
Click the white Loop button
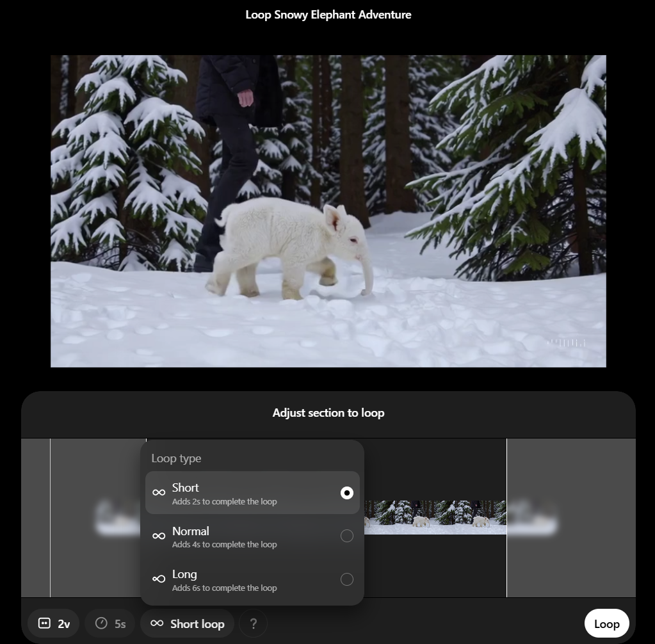tap(606, 624)
